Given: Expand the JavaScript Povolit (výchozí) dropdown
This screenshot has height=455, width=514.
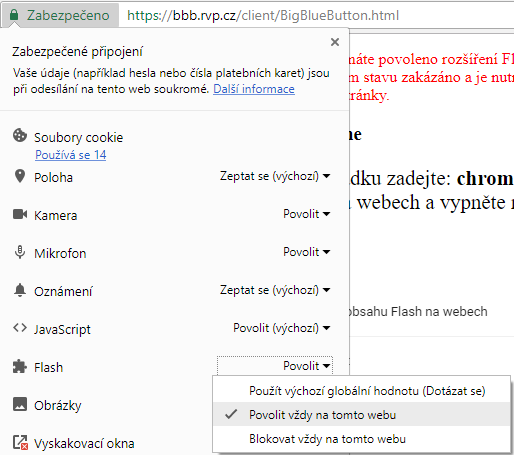Looking at the screenshot, I should tap(282, 328).
